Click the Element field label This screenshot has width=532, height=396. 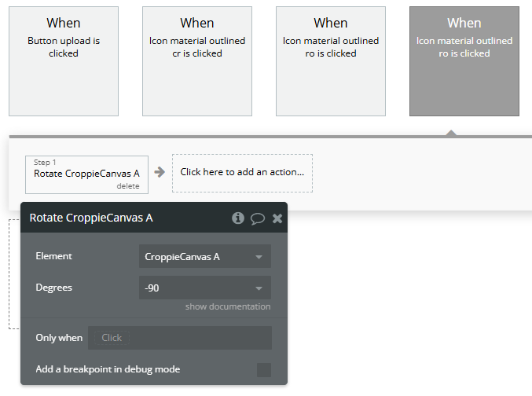point(54,256)
